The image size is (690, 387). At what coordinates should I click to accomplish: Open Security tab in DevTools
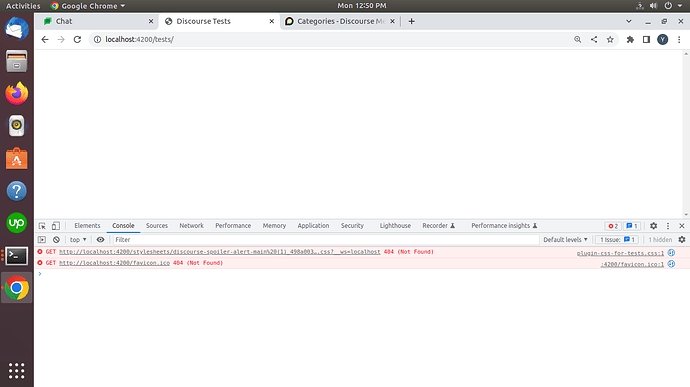point(352,225)
